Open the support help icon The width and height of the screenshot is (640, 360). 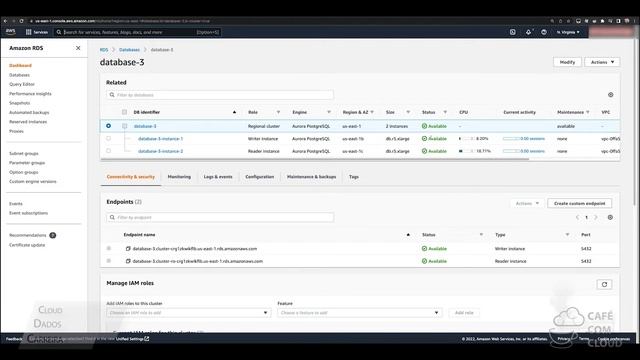point(544,32)
